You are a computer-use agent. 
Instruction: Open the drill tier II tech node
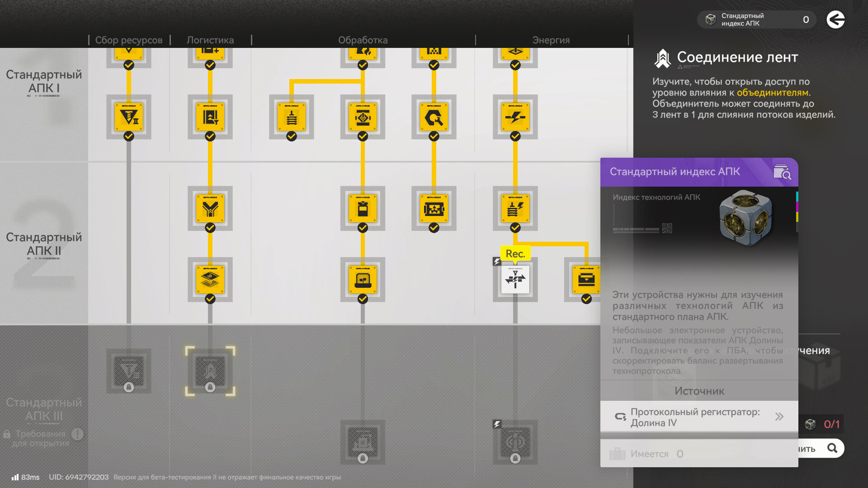pyautogui.click(x=129, y=117)
